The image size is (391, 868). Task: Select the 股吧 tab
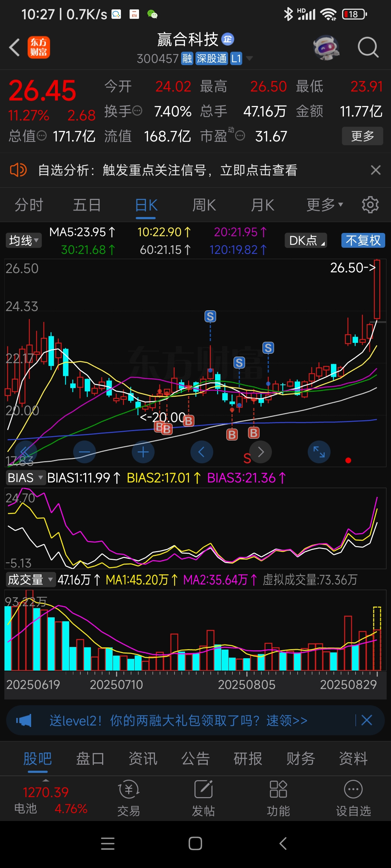tap(38, 758)
